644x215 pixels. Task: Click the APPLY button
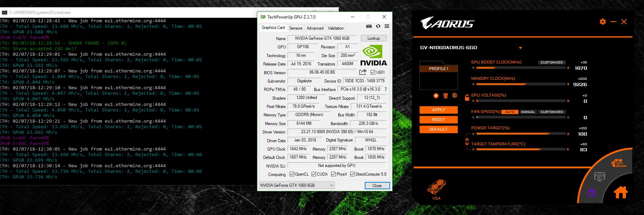438,110
